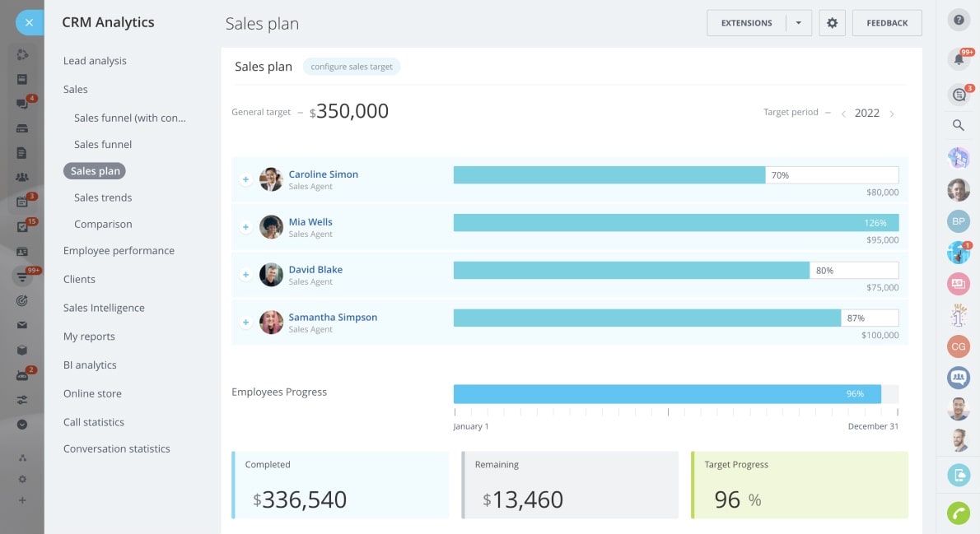Expand Samantha Simpson's row
The width and height of the screenshot is (980, 534).
(245, 323)
